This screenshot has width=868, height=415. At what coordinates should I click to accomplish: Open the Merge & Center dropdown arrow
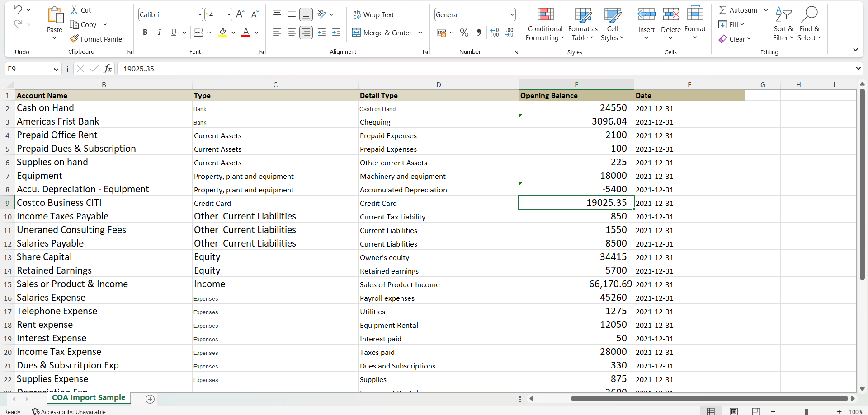(420, 33)
